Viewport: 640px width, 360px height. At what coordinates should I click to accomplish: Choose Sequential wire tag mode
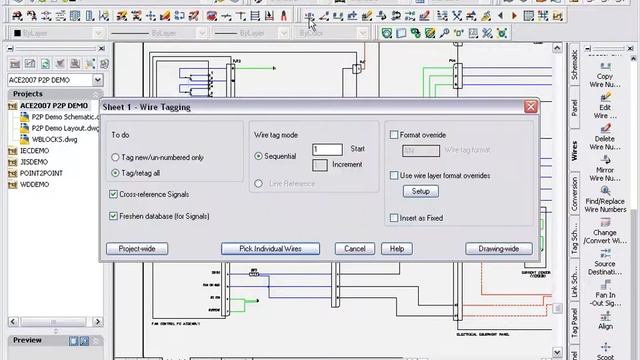(258, 156)
